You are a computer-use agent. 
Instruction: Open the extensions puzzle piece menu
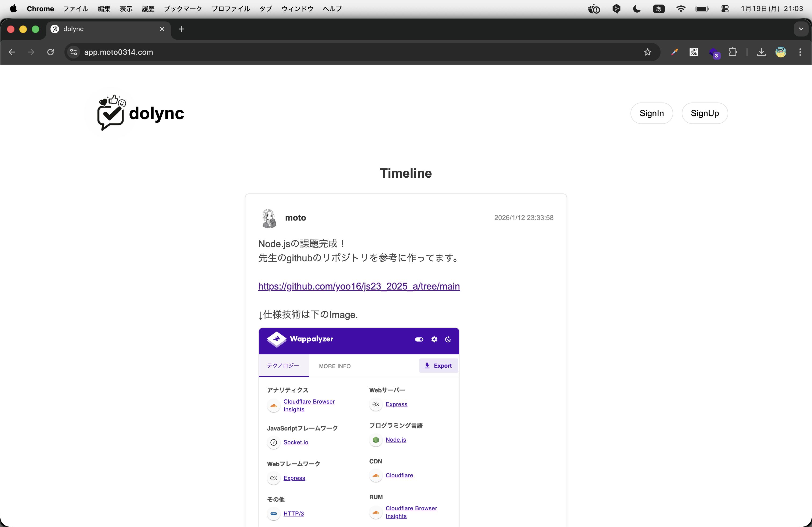tap(733, 52)
